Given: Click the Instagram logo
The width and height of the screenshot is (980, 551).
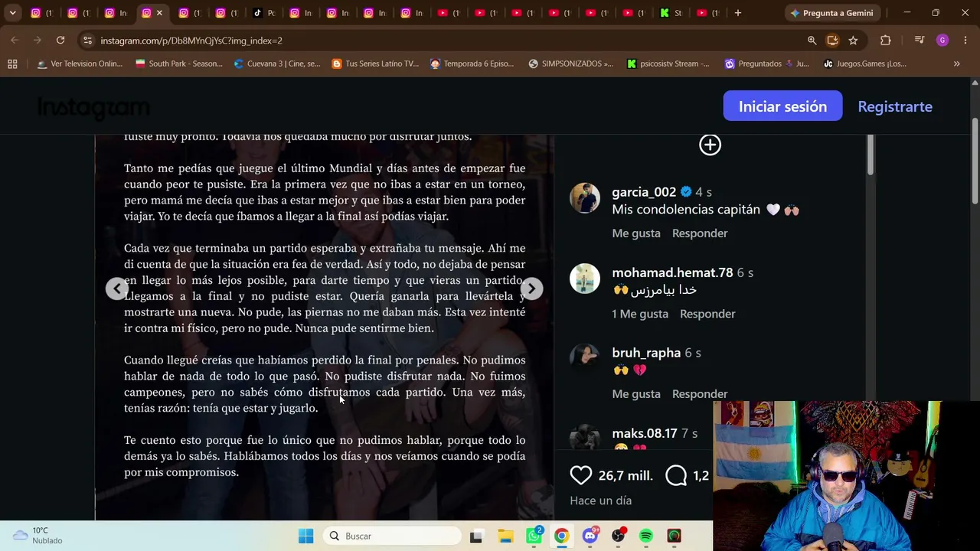Looking at the screenshot, I should (93, 108).
